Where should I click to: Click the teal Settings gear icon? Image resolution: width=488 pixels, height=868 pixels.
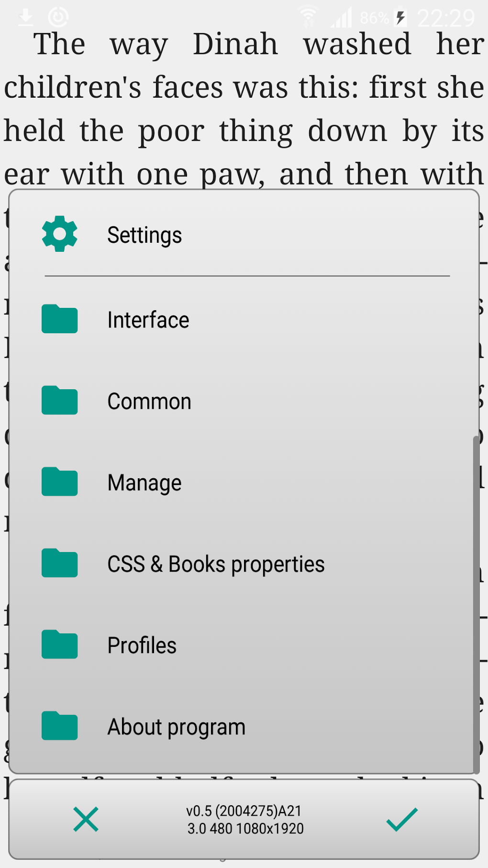[59, 234]
